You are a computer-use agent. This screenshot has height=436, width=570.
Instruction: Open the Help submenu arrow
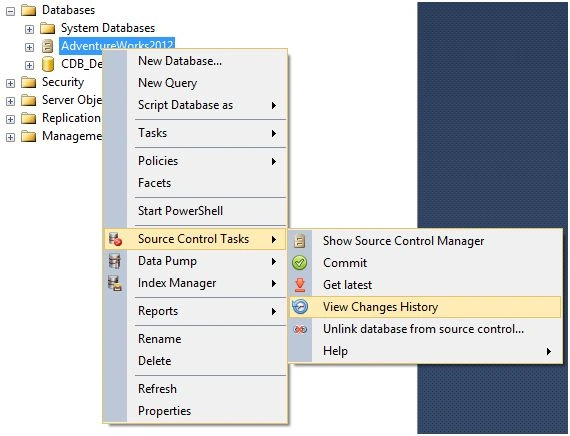549,351
